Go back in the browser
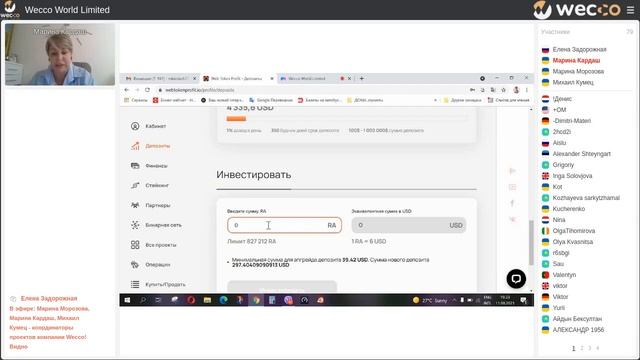This screenshot has height=360, width=640. (x=127, y=90)
